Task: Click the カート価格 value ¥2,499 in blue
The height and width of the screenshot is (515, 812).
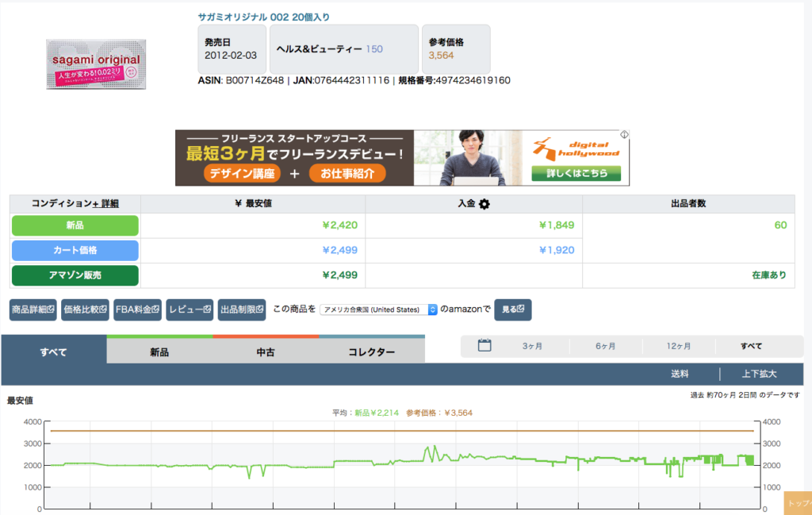Action: (x=339, y=250)
